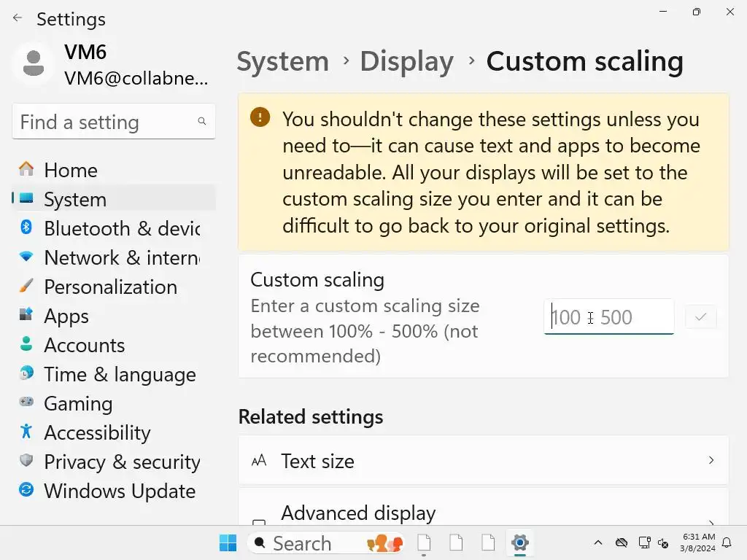Expand the Text size setting
Screen dimensions: 747x560
[x=483, y=460]
